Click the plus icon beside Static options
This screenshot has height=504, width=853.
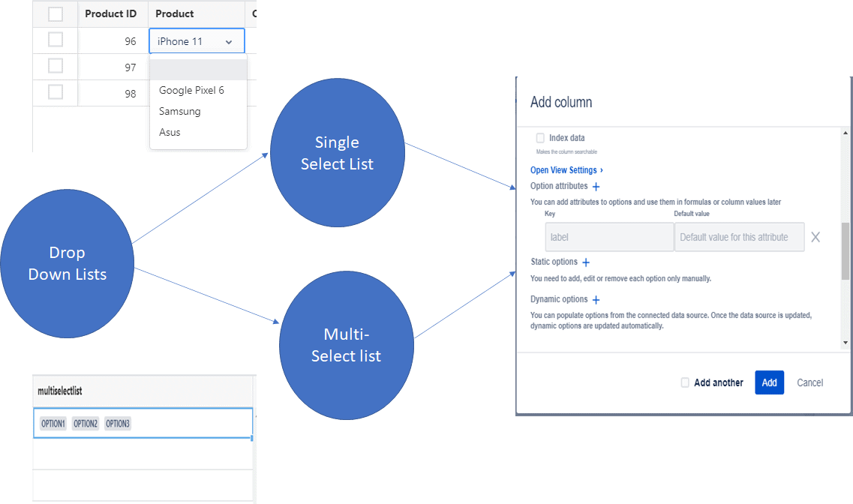586,262
